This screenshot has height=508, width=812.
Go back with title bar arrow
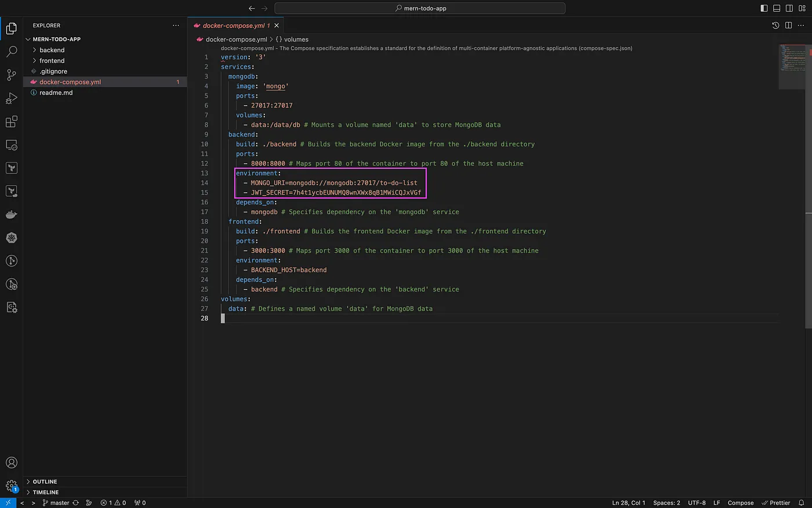pos(251,8)
